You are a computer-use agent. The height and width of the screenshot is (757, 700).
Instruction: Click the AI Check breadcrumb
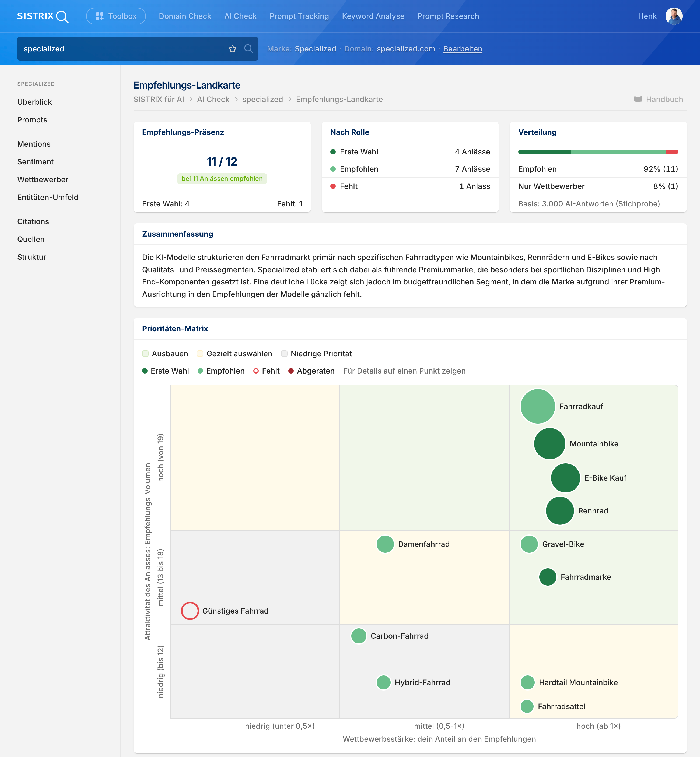coord(213,99)
